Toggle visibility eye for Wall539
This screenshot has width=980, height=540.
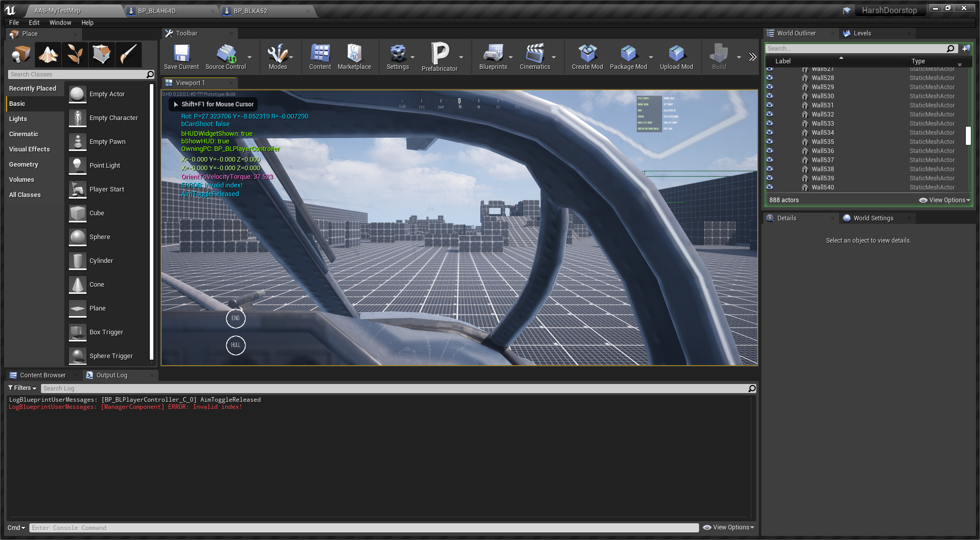769,178
